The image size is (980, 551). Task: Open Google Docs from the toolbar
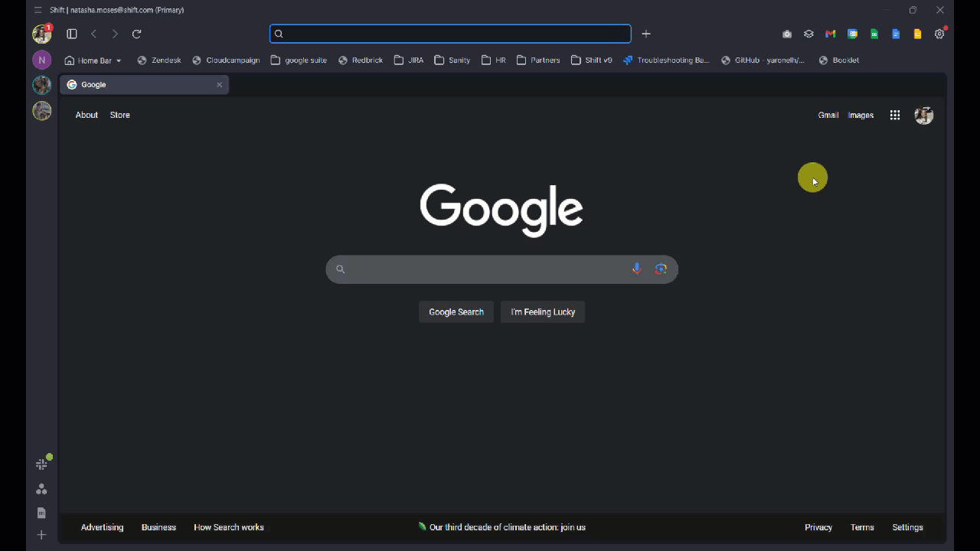click(896, 34)
